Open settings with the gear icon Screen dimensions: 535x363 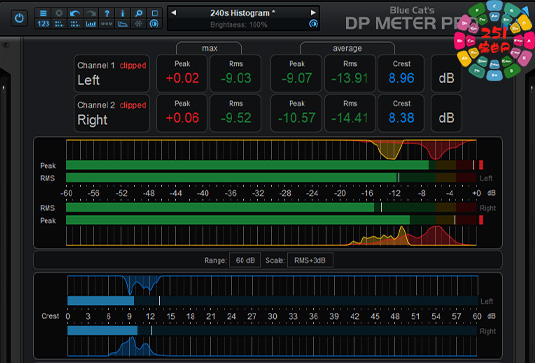59,13
